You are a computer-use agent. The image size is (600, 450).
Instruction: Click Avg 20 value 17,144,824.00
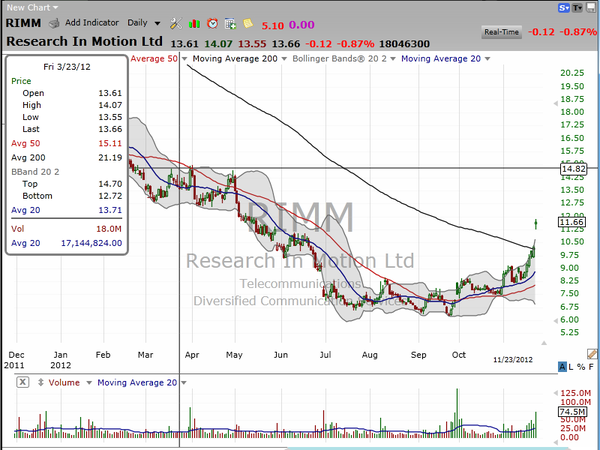pyautogui.click(x=91, y=243)
